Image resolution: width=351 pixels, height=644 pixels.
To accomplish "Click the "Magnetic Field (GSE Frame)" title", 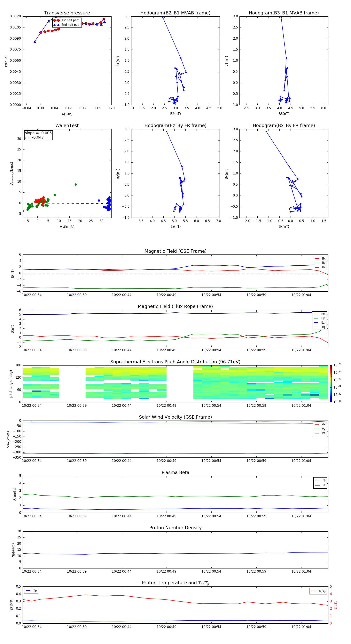I will pyautogui.click(x=175, y=251).
